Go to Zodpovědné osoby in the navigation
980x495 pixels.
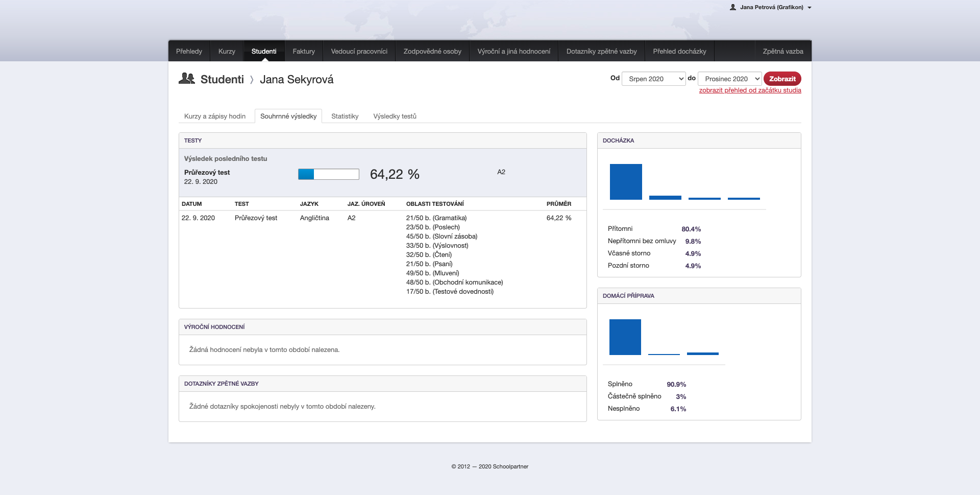(432, 51)
